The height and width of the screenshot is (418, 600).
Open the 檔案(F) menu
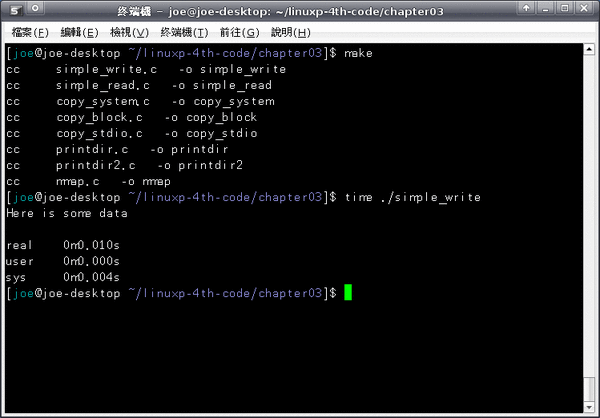[x=30, y=33]
